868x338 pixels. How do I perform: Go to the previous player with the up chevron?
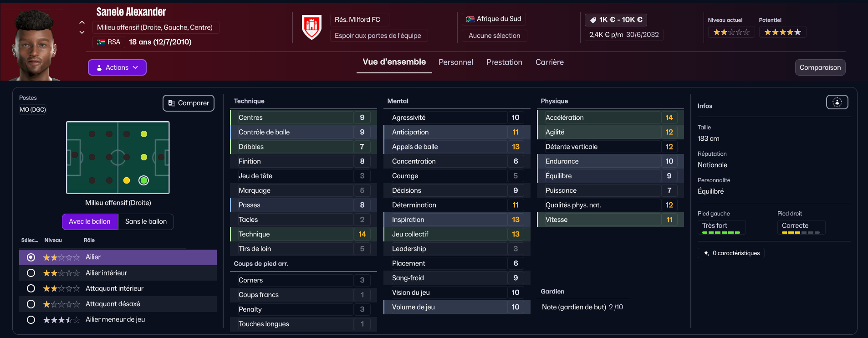click(82, 22)
